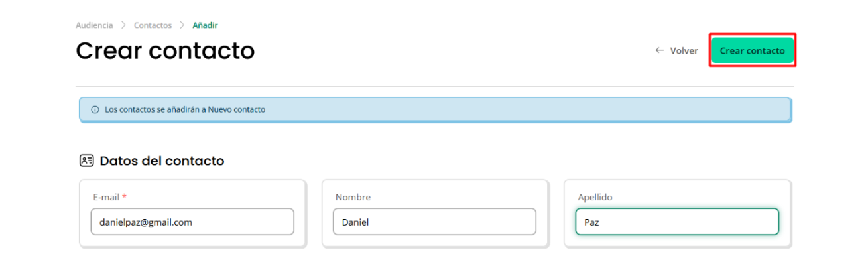Go to the Contactos breadcrumb
Image resolution: width=868 pixels, height=258 pixels.
(153, 25)
